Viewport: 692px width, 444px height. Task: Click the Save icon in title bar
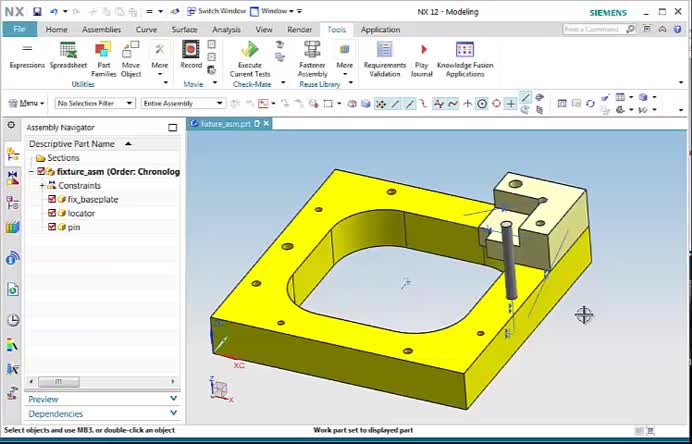37,12
